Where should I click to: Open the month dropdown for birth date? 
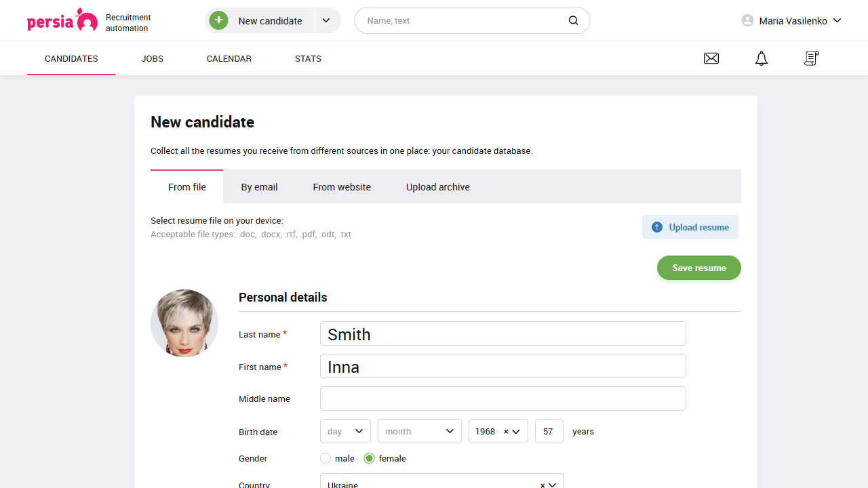pos(419,431)
